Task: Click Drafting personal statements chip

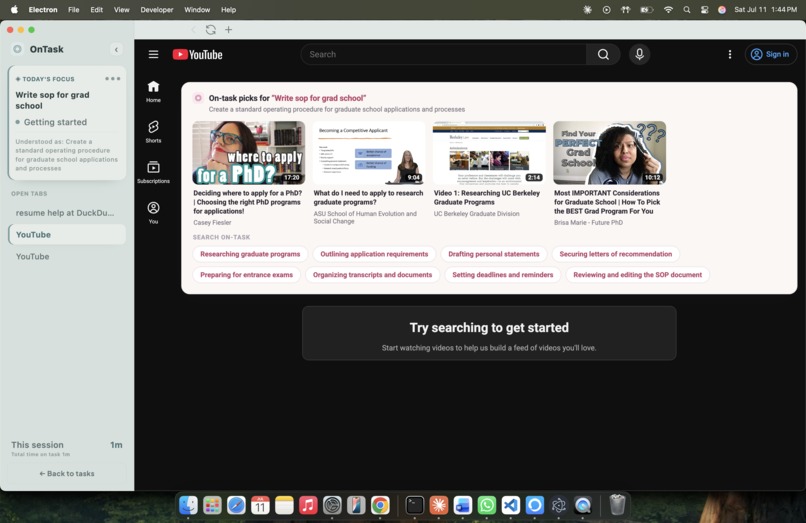Action: pos(493,254)
